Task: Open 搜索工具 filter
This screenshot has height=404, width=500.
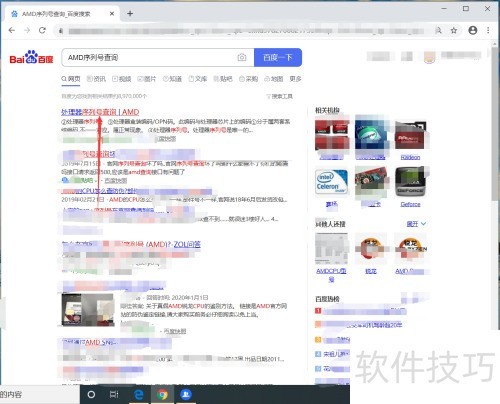Action: tap(279, 96)
